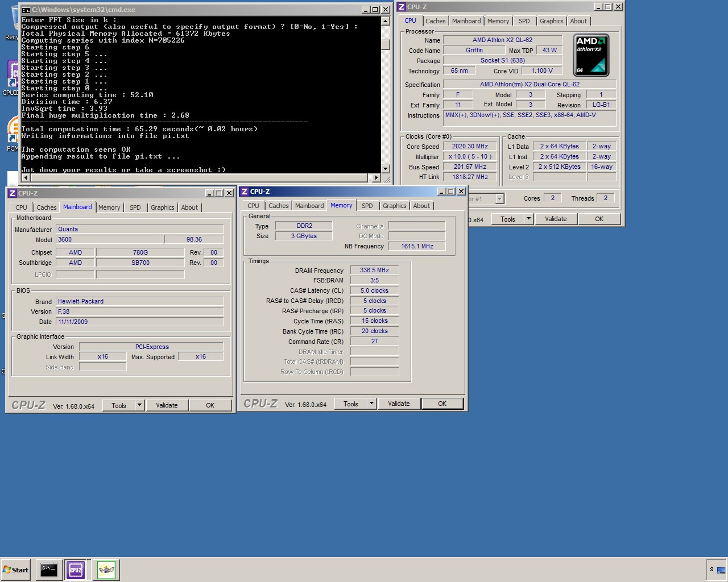Open Graphics tab in Memory window
The height and width of the screenshot is (582, 728).
tap(395, 206)
